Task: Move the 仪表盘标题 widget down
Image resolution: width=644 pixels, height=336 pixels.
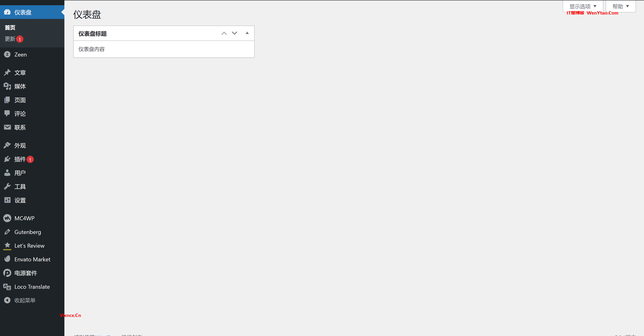Action: coord(234,33)
